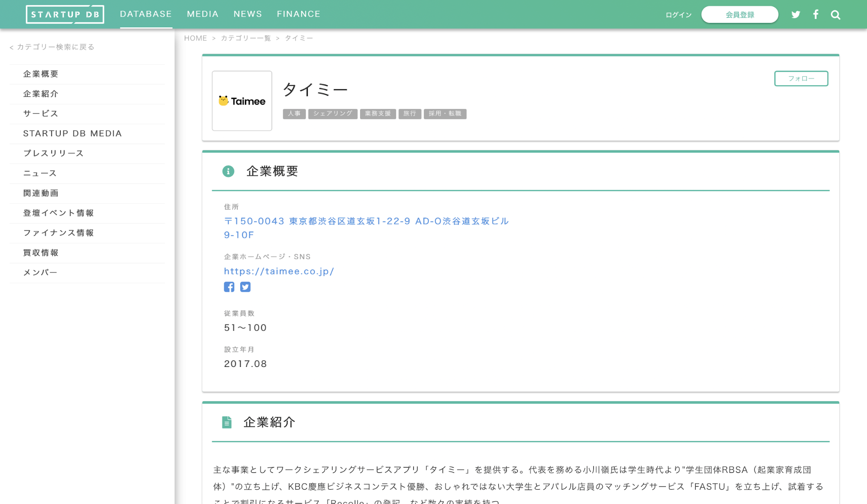This screenshot has width=867, height=504.
Task: Select the 旅行 category tag
Action: [409, 114]
